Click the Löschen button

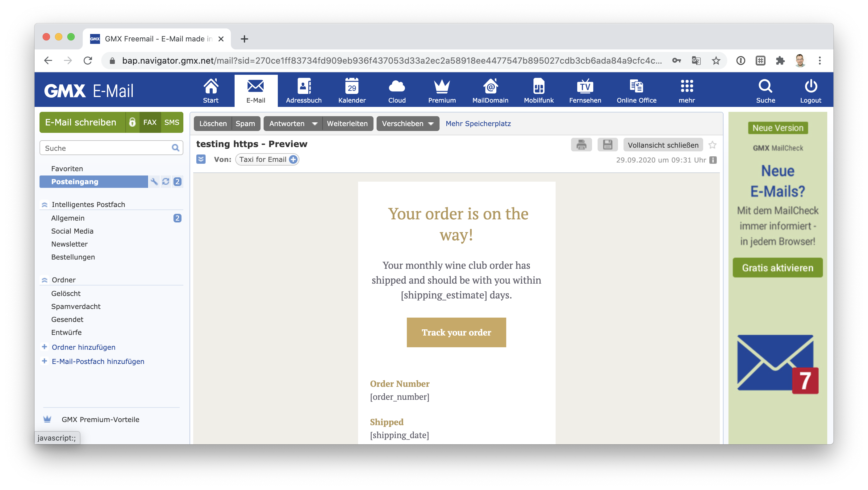[x=213, y=124]
